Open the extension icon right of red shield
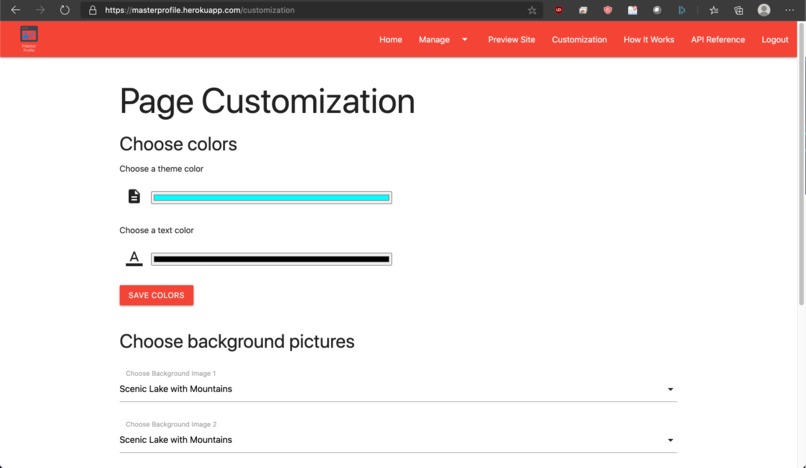Image resolution: width=806 pixels, height=468 pixels. click(632, 10)
